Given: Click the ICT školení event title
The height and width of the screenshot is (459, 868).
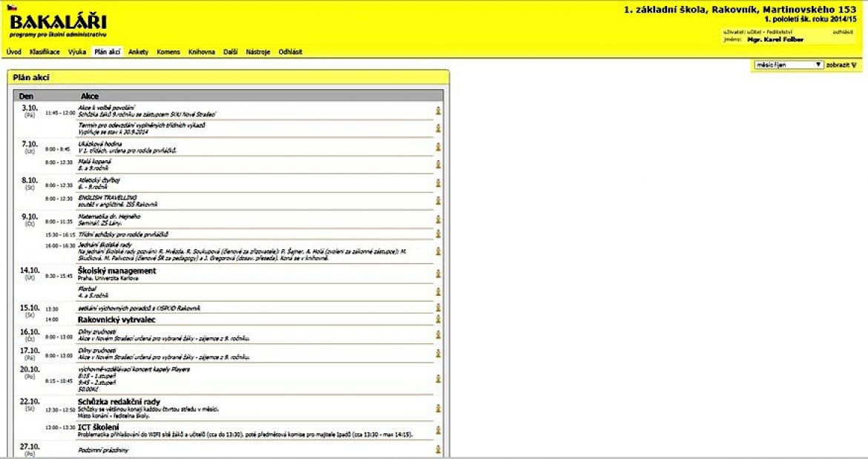Looking at the screenshot, I should [x=98, y=427].
